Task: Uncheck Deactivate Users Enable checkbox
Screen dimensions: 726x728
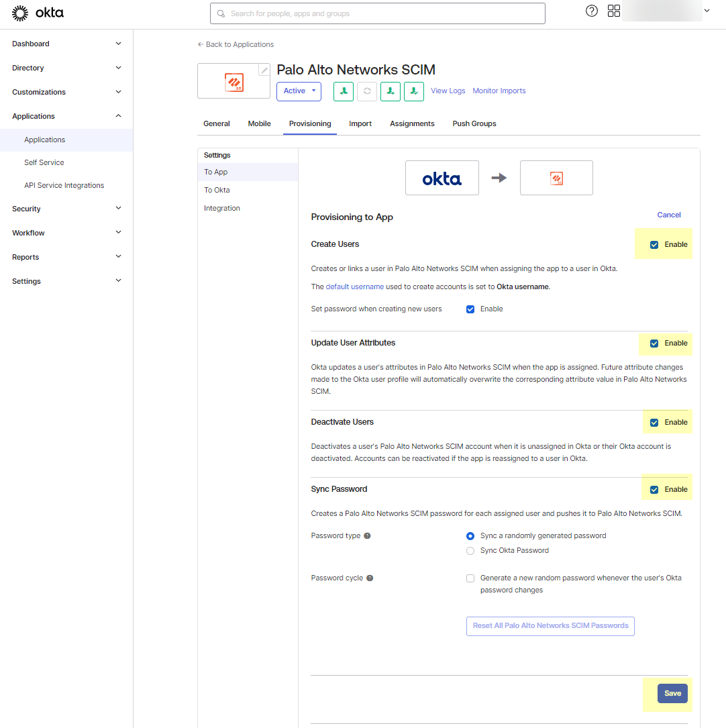Action: pos(654,423)
